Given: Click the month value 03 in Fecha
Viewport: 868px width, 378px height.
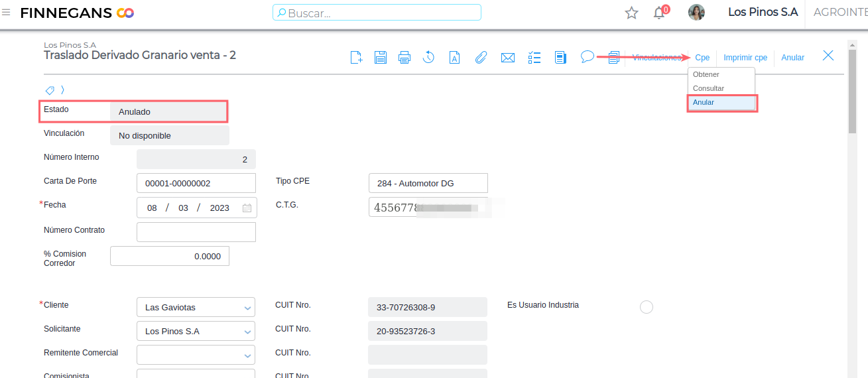Looking at the screenshot, I should 183,208.
